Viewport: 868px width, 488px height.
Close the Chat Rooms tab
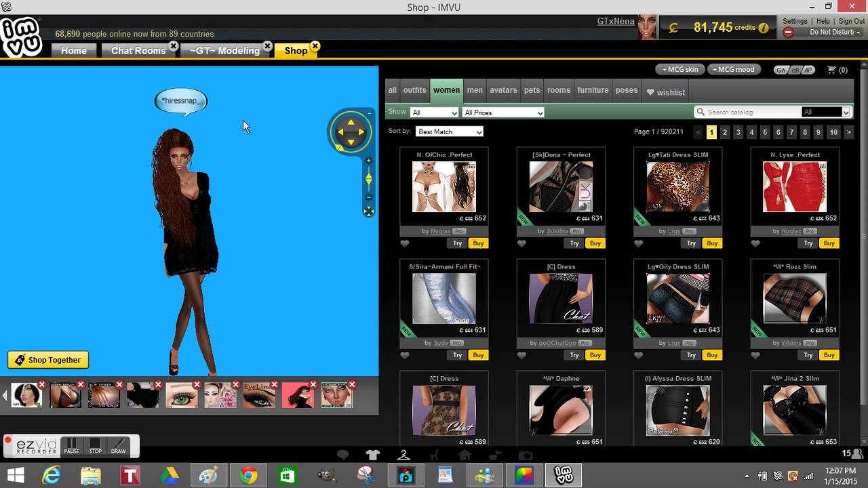(x=174, y=46)
